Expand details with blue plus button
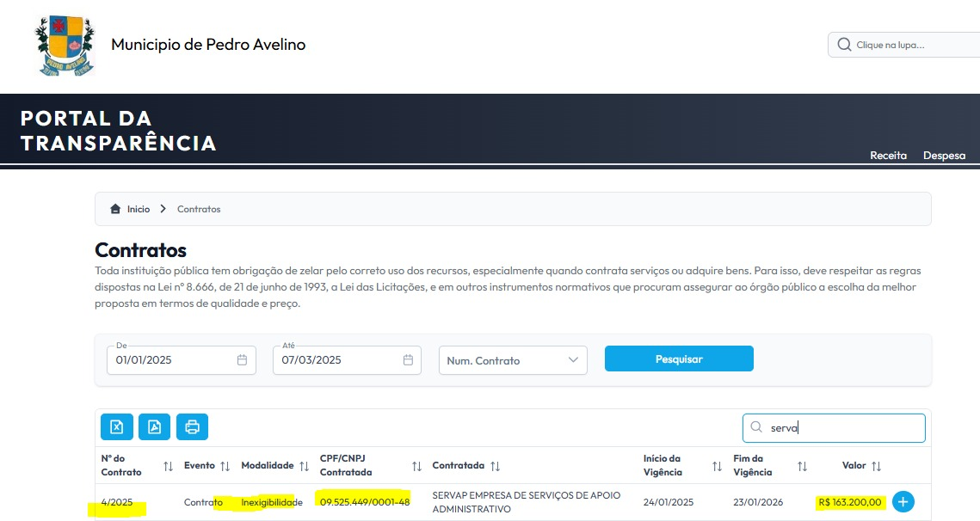 pos(903,501)
